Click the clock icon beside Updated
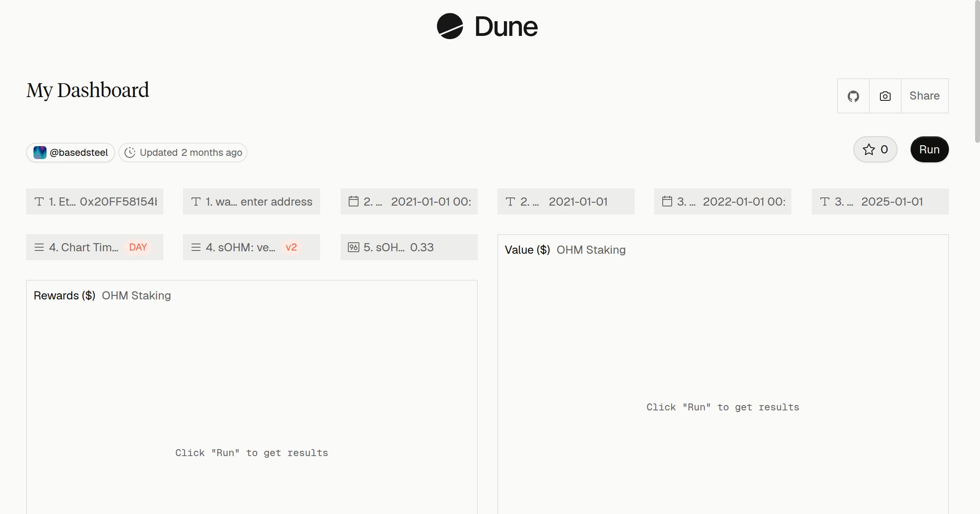 click(x=130, y=153)
